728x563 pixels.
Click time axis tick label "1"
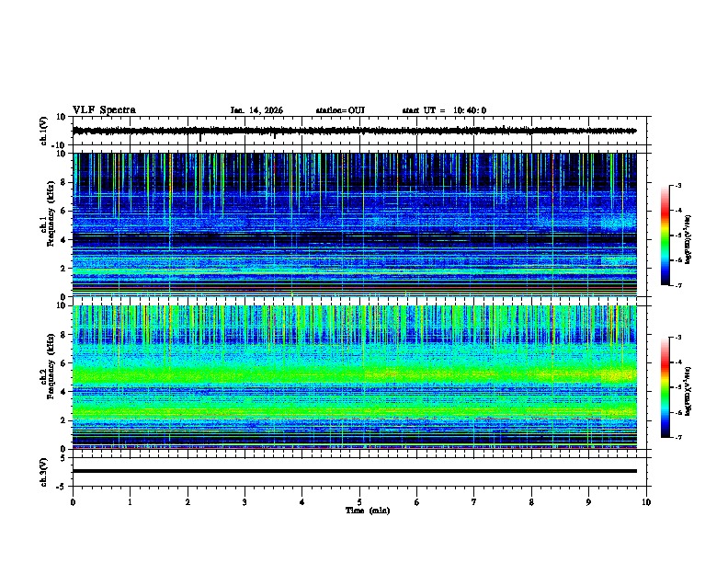[x=131, y=502]
